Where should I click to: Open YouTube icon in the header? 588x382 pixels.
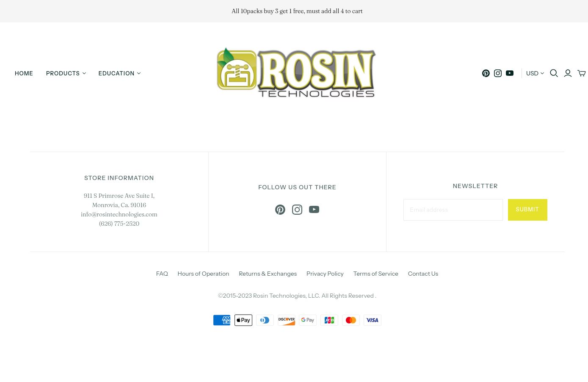click(x=510, y=73)
